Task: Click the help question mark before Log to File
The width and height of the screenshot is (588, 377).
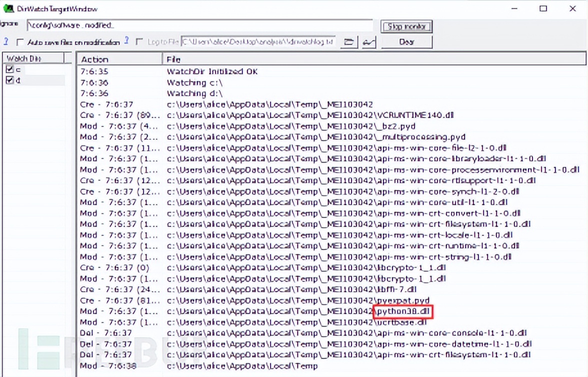Action: (x=127, y=40)
